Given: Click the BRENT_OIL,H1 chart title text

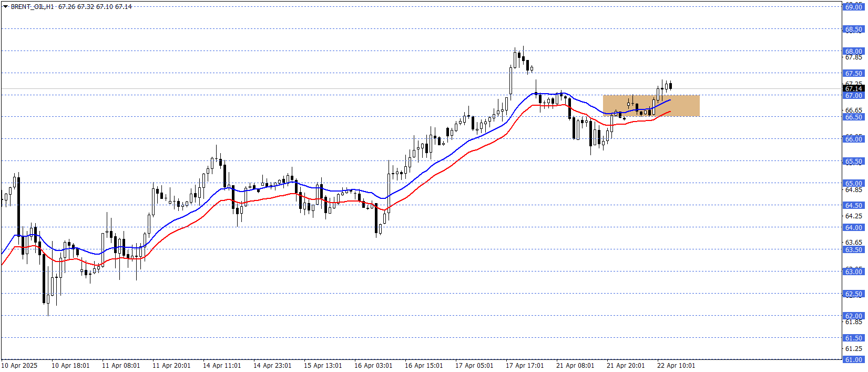Looking at the screenshot, I should coord(32,7).
